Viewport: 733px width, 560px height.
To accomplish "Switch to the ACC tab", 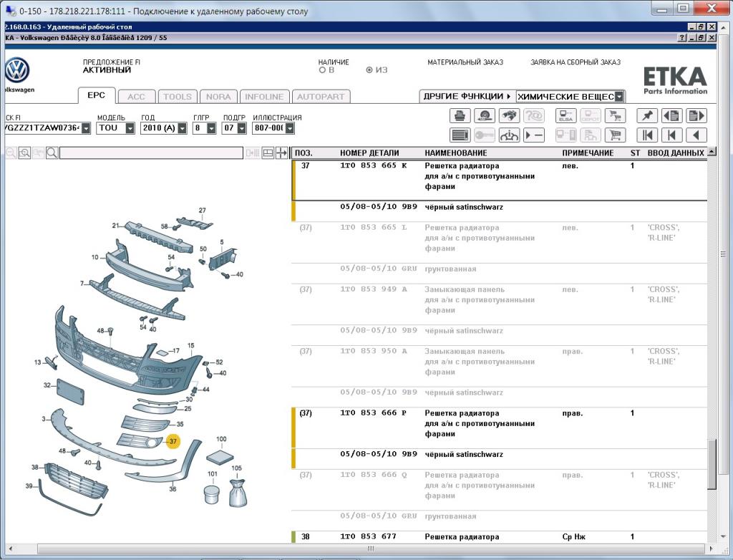I will pyautogui.click(x=136, y=97).
